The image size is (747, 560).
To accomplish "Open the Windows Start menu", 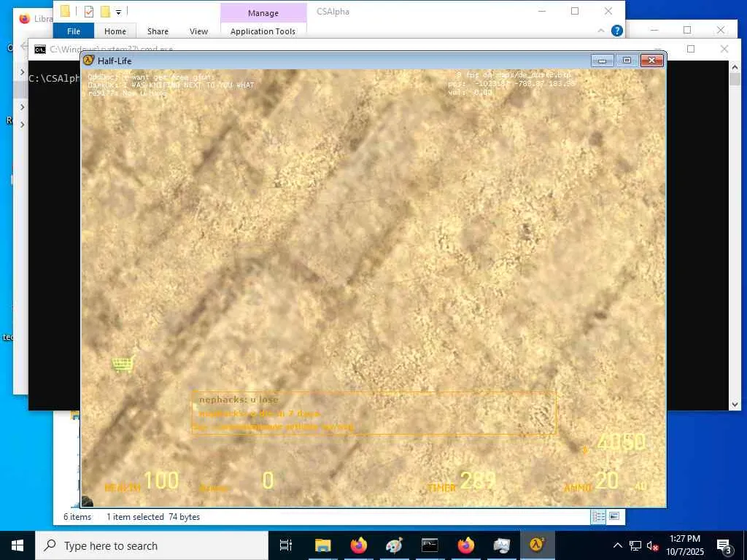I will 18,545.
